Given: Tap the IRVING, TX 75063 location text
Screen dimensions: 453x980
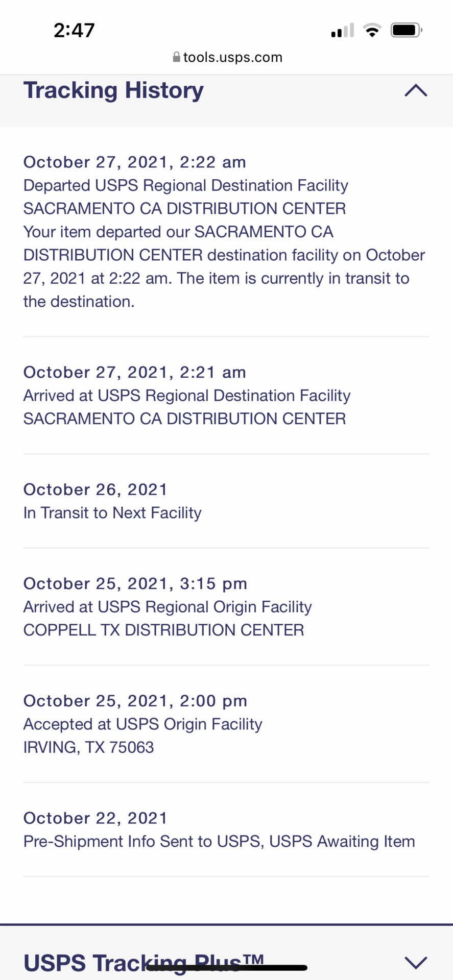Looking at the screenshot, I should (88, 748).
